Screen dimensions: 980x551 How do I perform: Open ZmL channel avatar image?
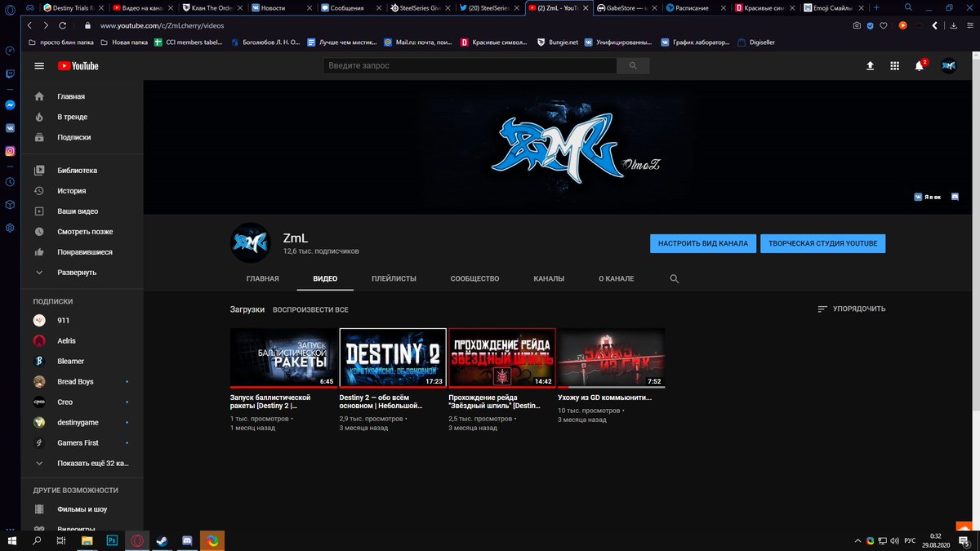pos(250,242)
